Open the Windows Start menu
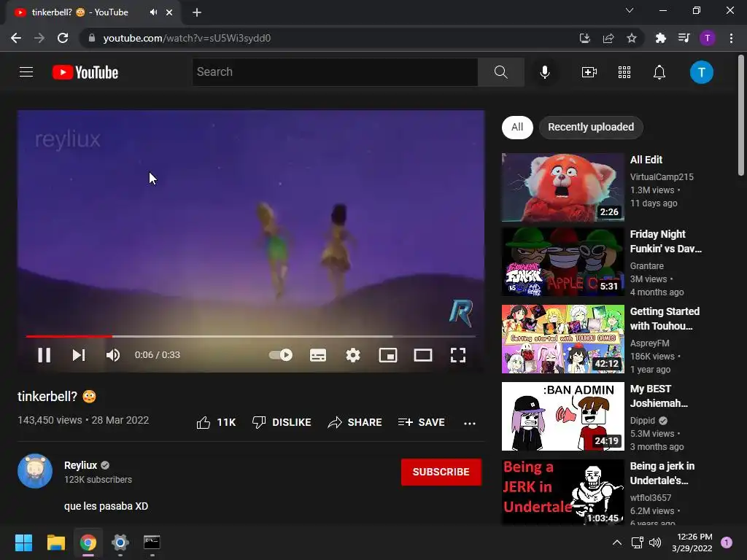 click(x=23, y=542)
